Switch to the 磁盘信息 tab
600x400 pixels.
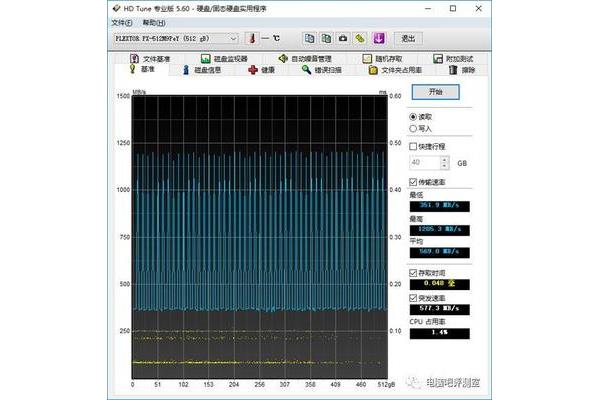(x=202, y=70)
